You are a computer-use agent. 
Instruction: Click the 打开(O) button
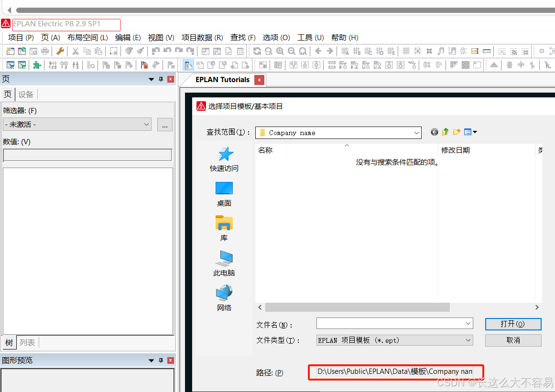(513, 324)
